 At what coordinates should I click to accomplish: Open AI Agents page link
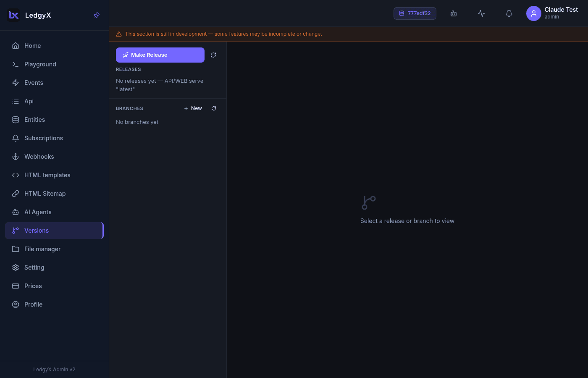(54, 212)
